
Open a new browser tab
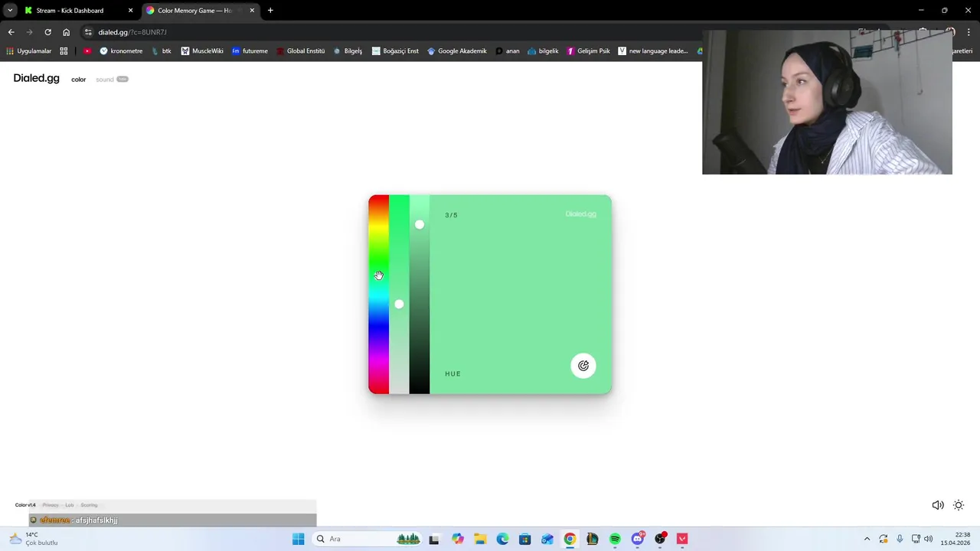point(270,11)
